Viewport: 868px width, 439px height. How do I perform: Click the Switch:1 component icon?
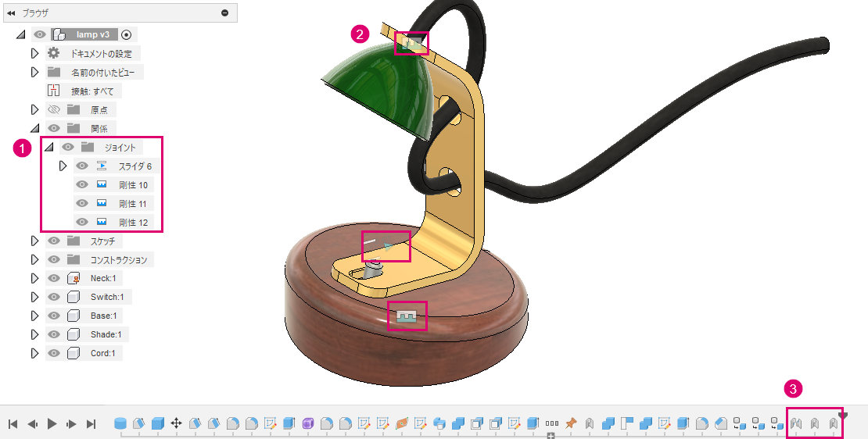tap(73, 297)
